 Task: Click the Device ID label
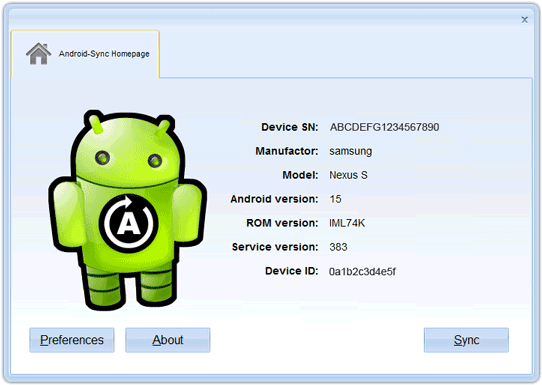click(x=292, y=271)
